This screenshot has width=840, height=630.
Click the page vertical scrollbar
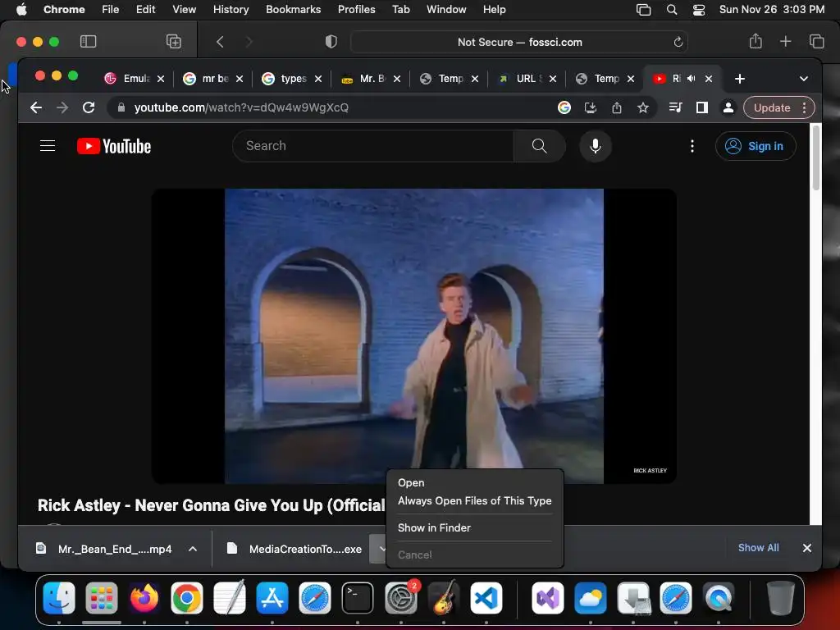click(x=816, y=157)
